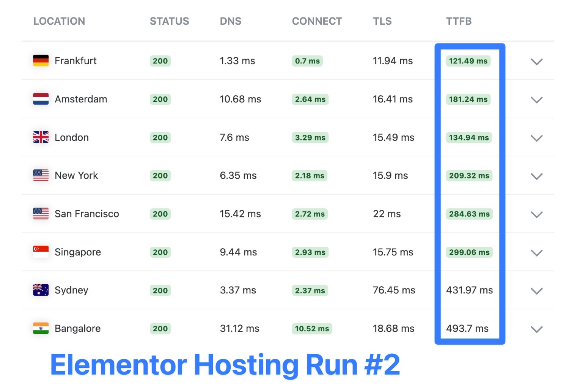Click the 284.63 ms TTFB badge

click(x=469, y=214)
